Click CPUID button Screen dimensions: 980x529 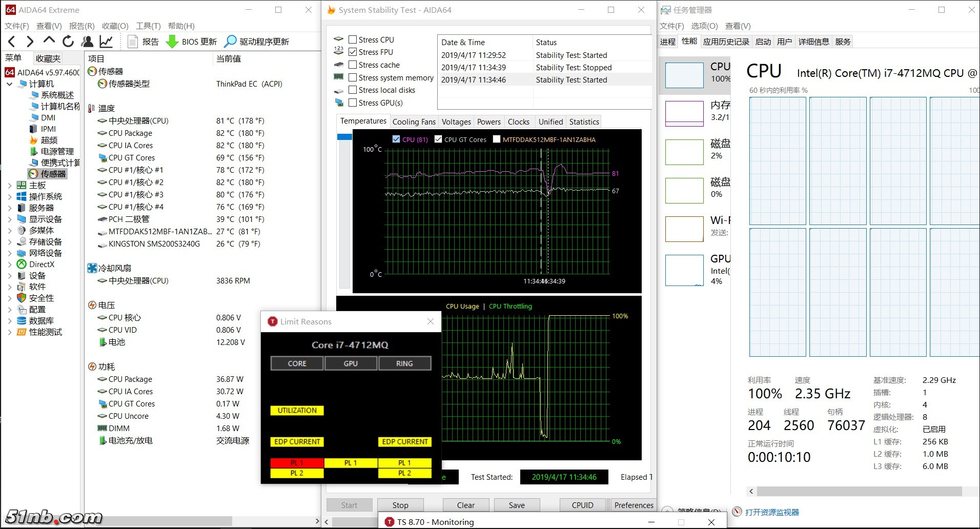(x=582, y=505)
